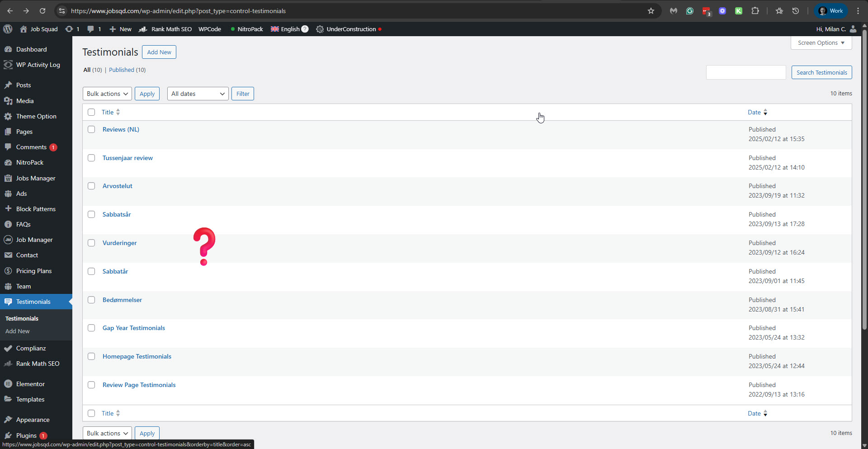The height and width of the screenshot is (449, 868).
Task: Click the Pricing Plans dollar icon
Action: pos(8,271)
